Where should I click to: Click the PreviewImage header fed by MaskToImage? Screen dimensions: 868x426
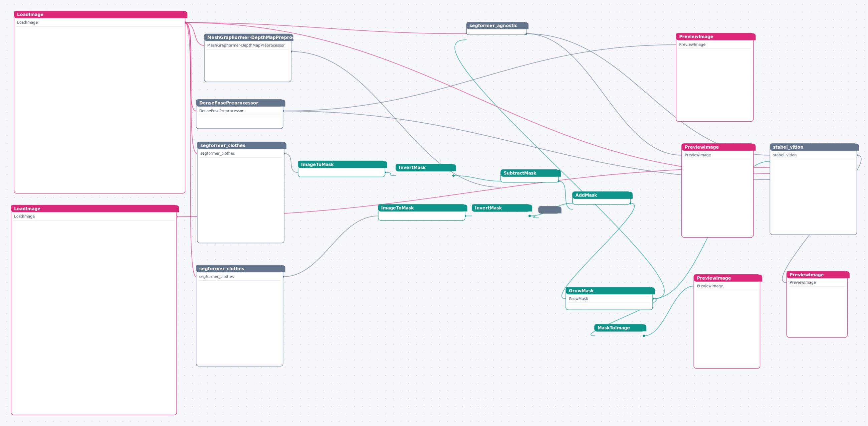(x=727, y=278)
